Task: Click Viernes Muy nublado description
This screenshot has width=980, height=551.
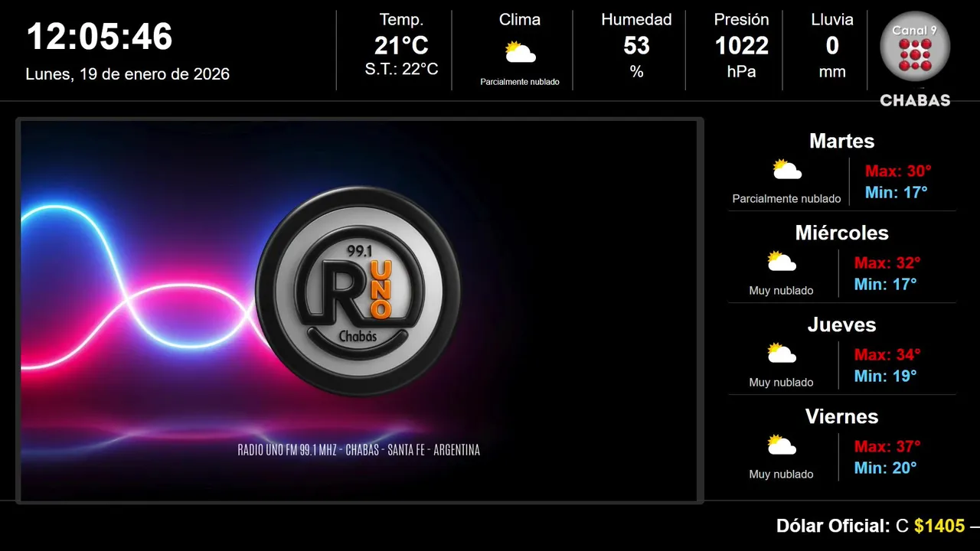Action: tap(781, 474)
